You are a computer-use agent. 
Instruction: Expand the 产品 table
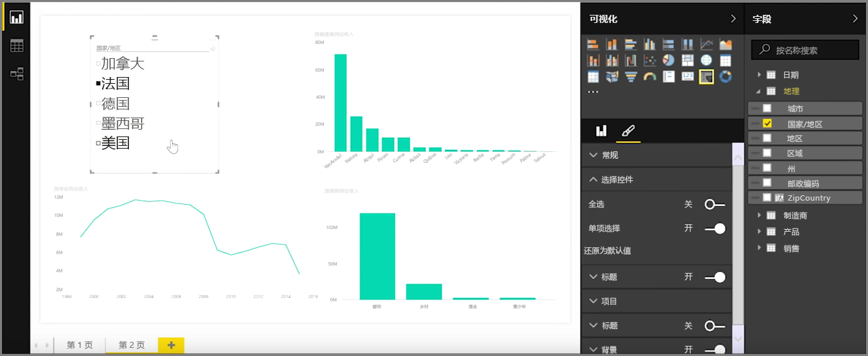coord(759,232)
